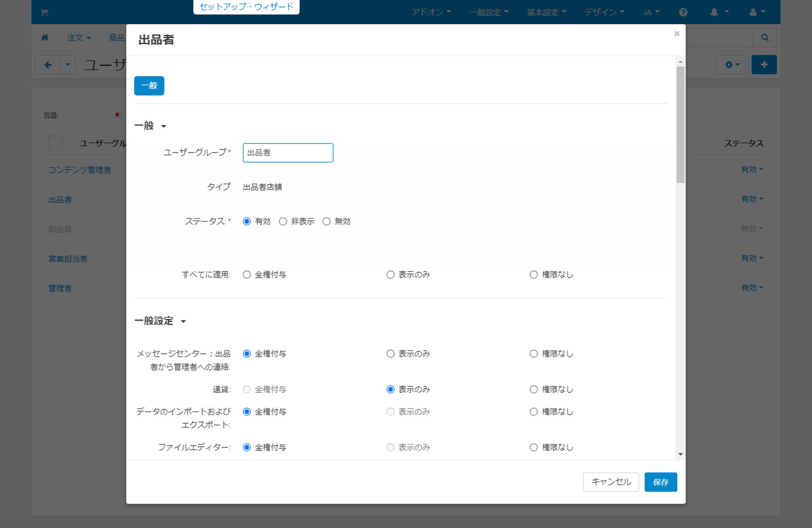Click the キャンセル button
The height and width of the screenshot is (528, 812).
[x=611, y=482]
